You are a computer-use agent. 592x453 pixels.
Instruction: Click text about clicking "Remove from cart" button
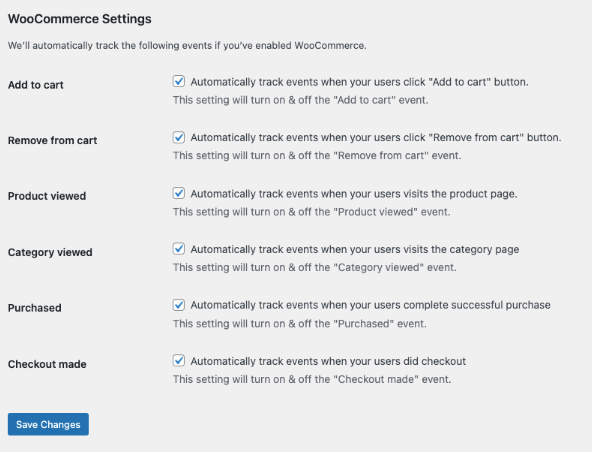376,137
